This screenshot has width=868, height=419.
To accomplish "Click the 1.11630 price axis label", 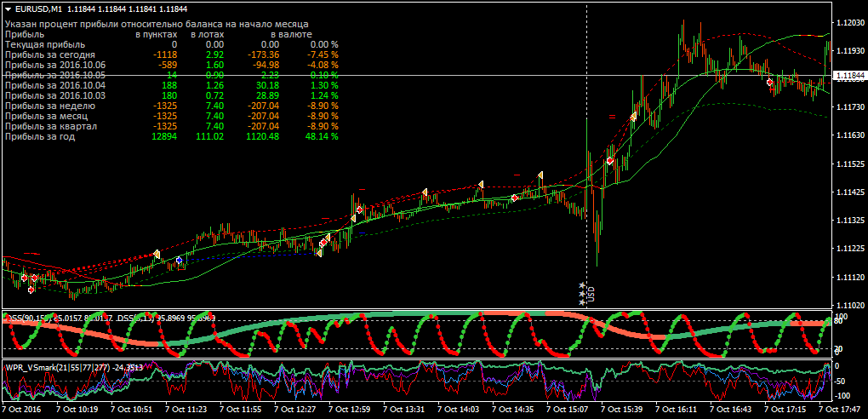I will point(848,135).
